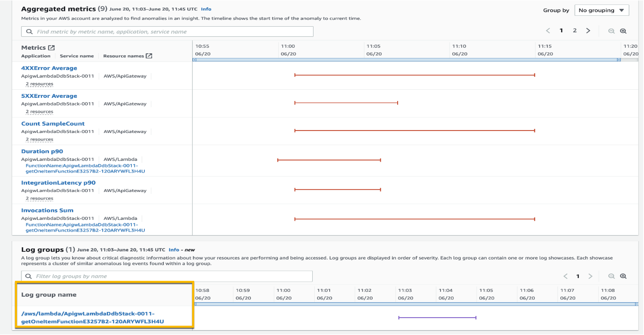
Task: Select page 2 of aggregated metrics
Action: pos(575,31)
